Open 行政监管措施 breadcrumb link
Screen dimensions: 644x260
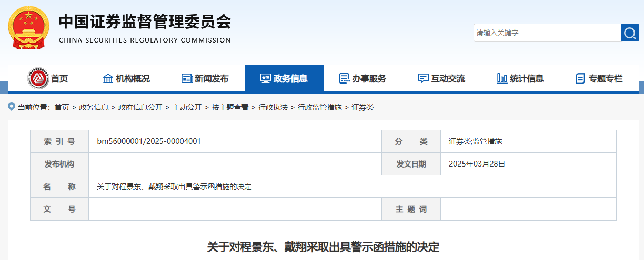[319, 107]
